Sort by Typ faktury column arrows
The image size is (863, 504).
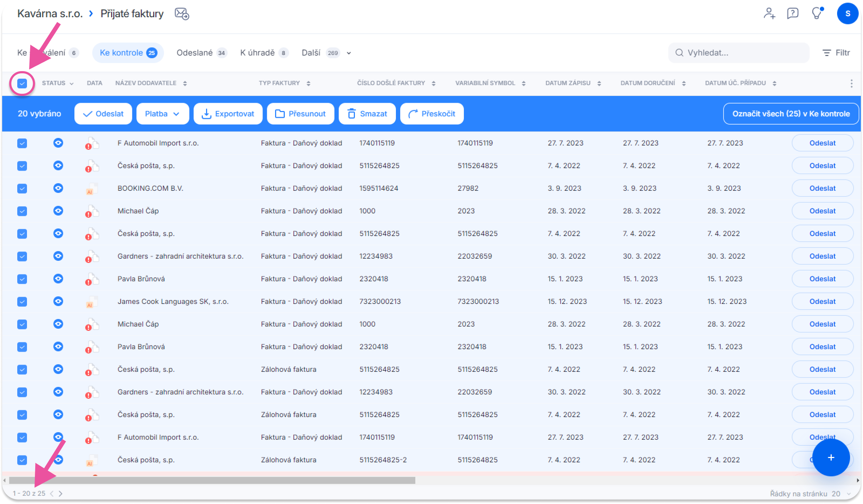(x=308, y=83)
